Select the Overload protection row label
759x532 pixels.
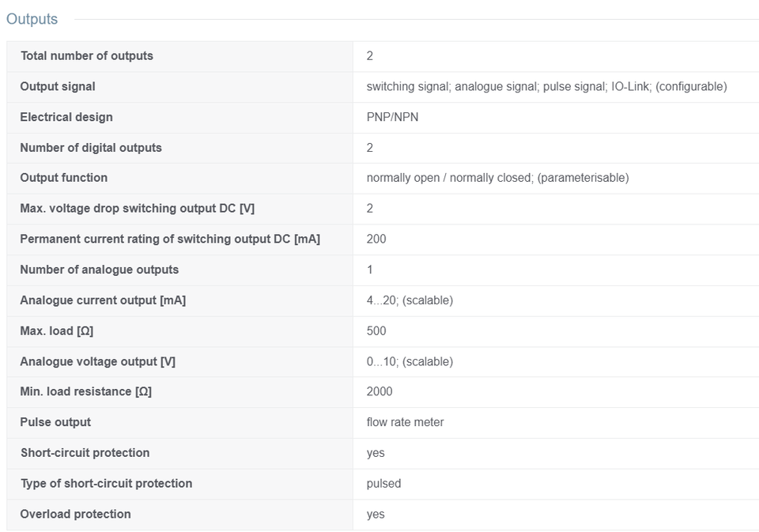click(x=76, y=514)
